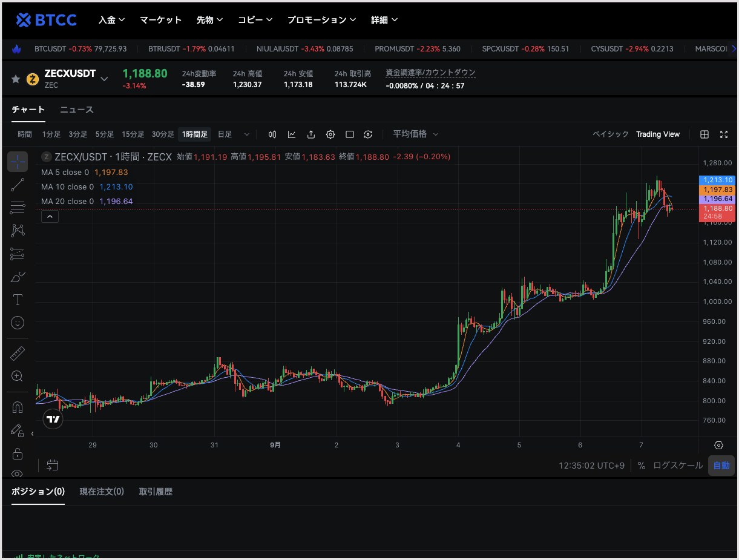Open the コピー copy trading menu
Viewport: 739px width, 560px height.
[254, 20]
